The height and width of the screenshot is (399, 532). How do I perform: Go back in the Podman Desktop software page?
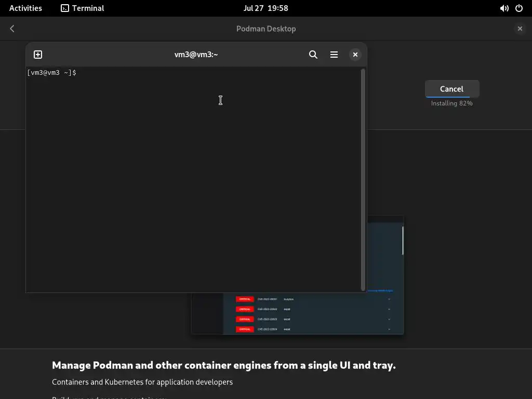[12, 29]
